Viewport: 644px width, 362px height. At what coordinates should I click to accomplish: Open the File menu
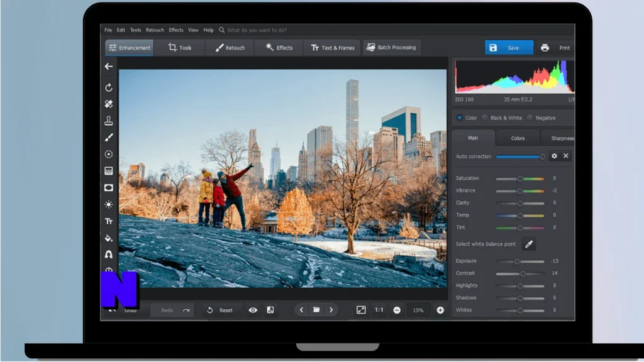(x=108, y=30)
